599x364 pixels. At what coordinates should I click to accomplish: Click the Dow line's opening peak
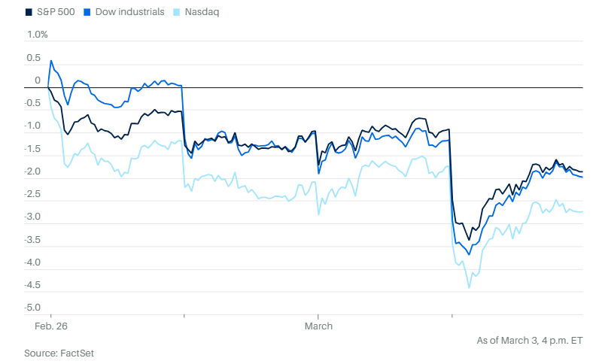(51, 61)
